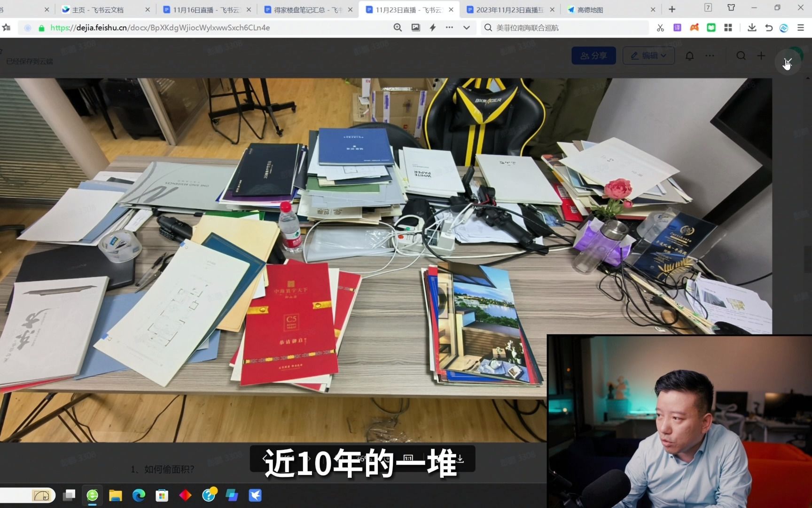812x508 pixels.
Task: Click the green book extension icon
Action: coord(711,28)
